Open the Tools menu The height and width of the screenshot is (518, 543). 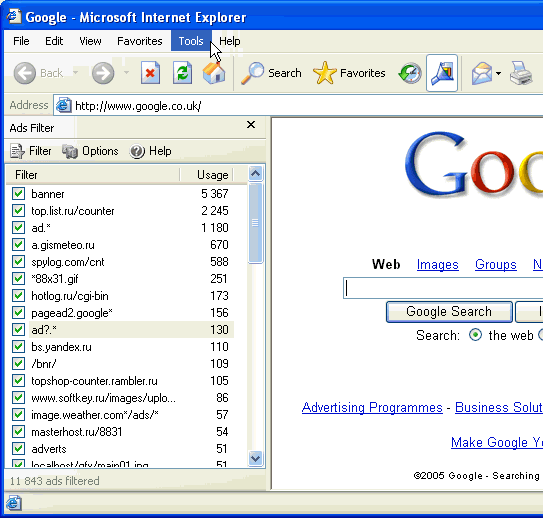(191, 41)
